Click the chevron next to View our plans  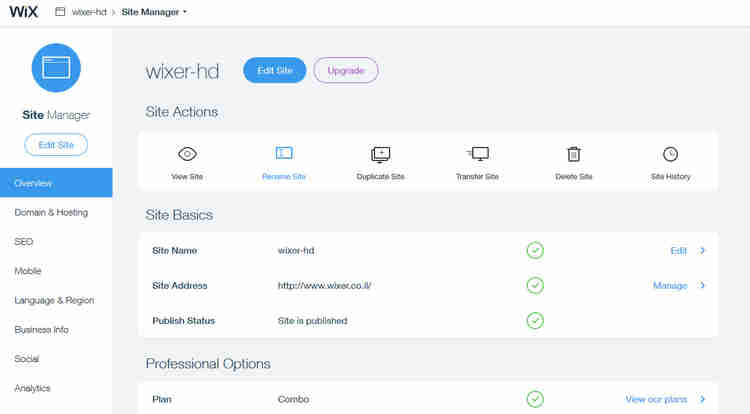pos(702,399)
